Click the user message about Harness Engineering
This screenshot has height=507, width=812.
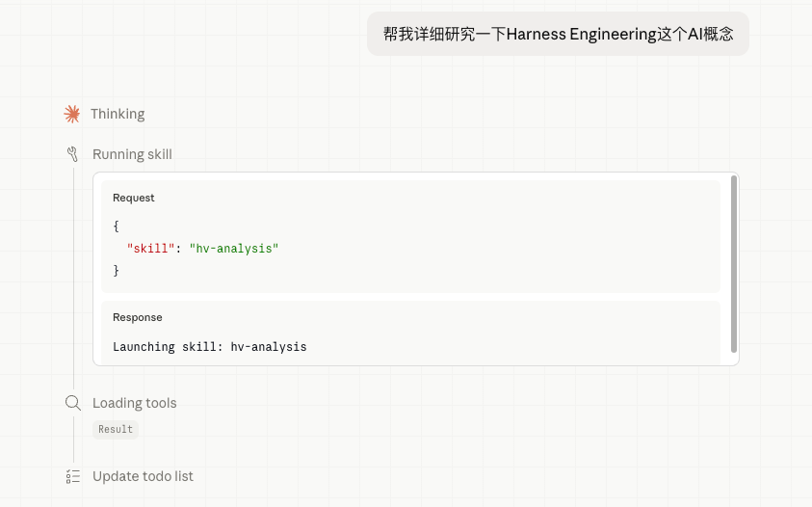tap(558, 35)
